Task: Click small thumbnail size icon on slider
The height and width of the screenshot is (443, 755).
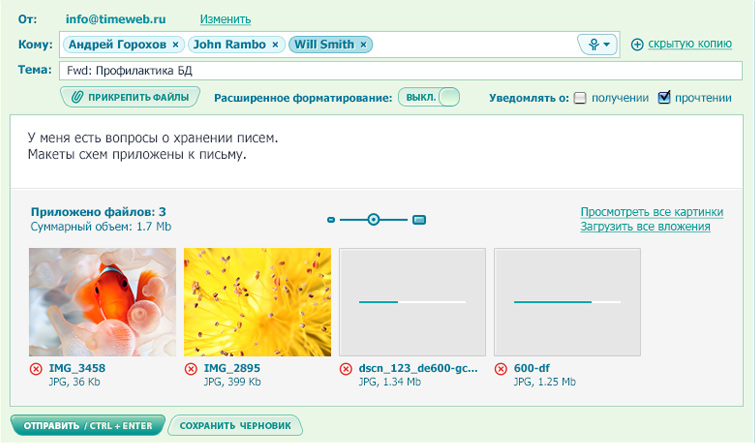Action: coord(331,220)
